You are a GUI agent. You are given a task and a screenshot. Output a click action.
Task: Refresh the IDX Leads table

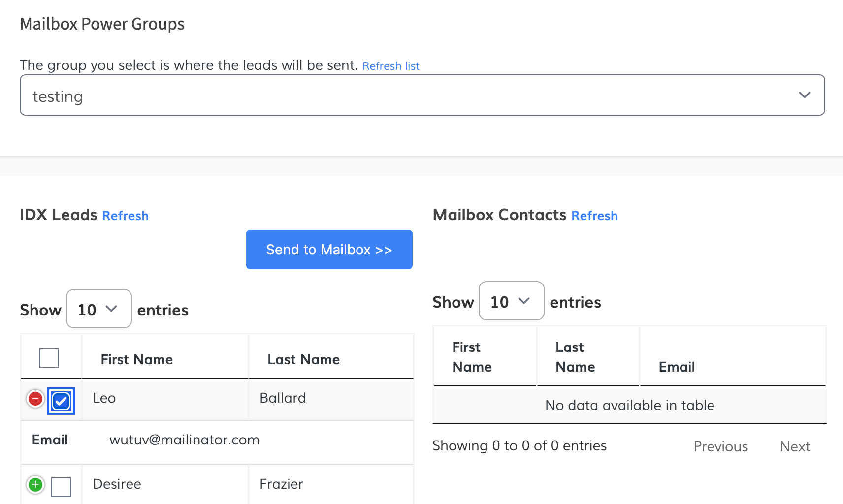125,216
